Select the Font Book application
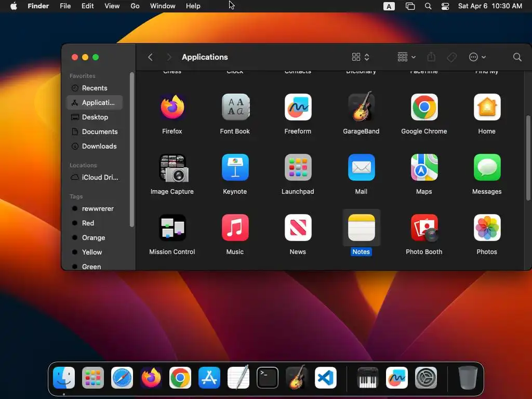The image size is (532, 399). 235,107
